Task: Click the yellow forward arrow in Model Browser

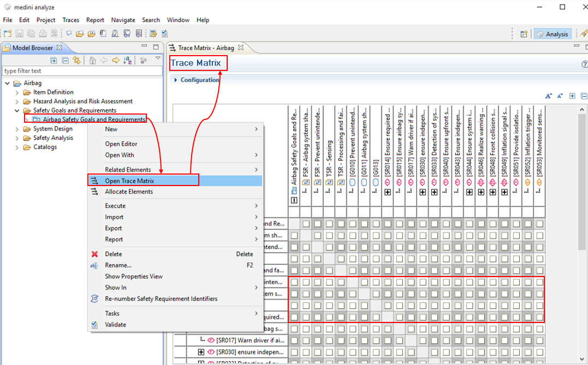Action: pos(115,61)
